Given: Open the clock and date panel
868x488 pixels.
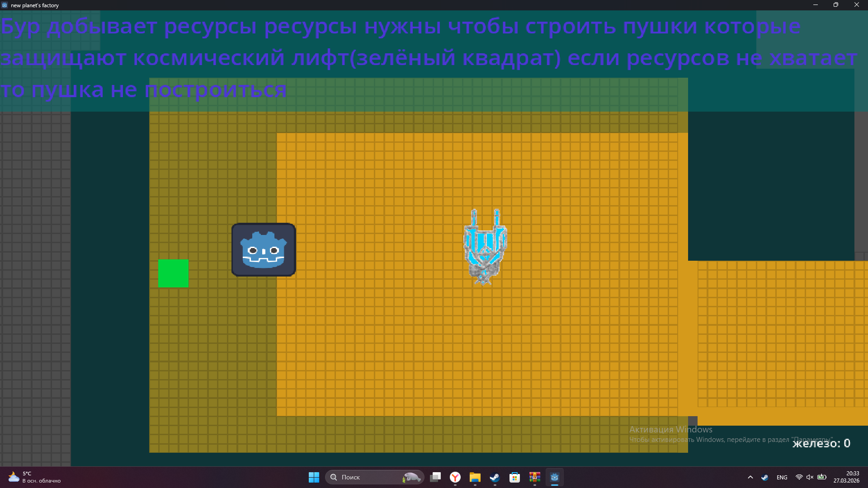Looking at the screenshot, I should (846, 477).
